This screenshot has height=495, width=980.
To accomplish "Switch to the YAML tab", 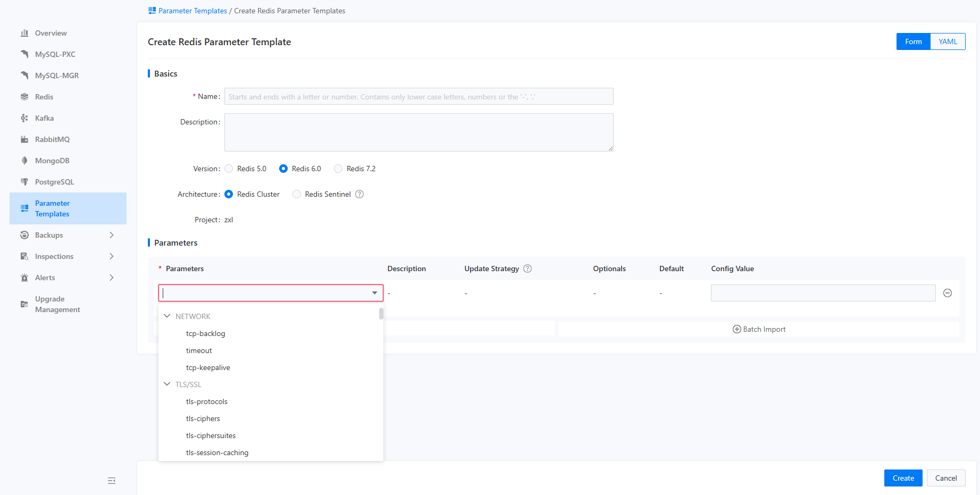I will tap(947, 41).
